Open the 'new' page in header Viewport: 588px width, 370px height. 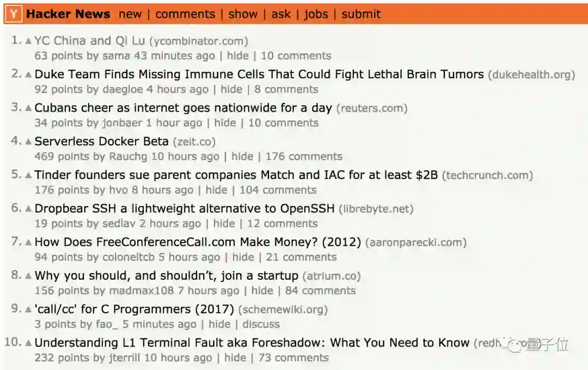(x=130, y=14)
